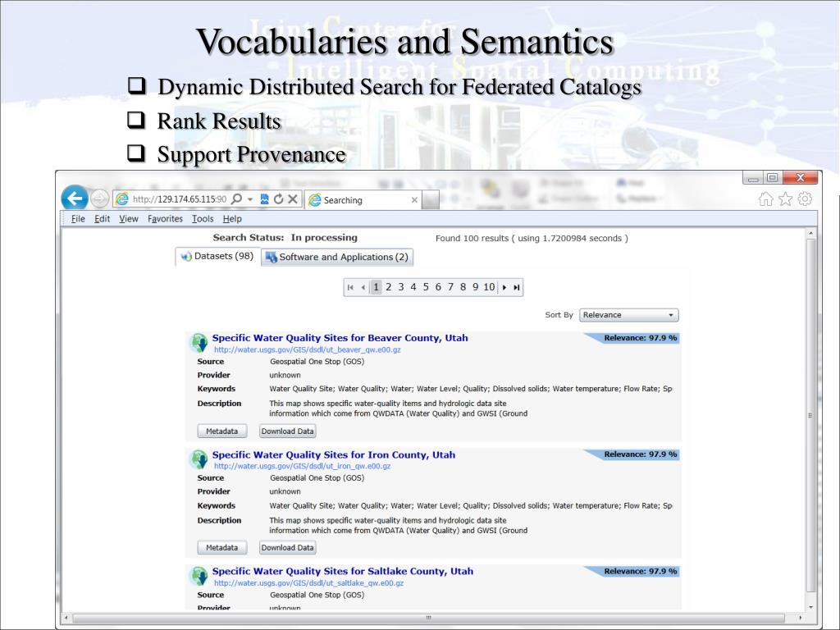Open the View menu
The width and height of the screenshot is (840, 630).
pyautogui.click(x=129, y=218)
